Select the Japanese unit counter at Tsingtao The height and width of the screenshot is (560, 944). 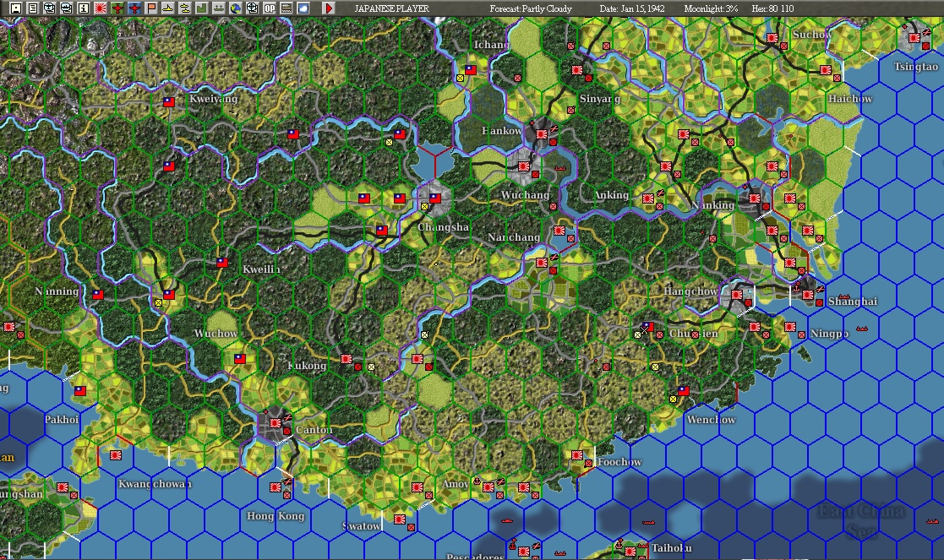coord(914,38)
